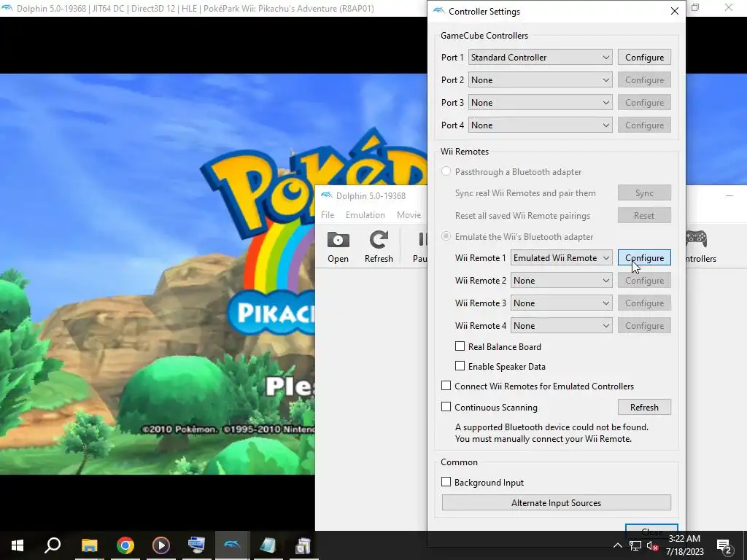This screenshot has height=560, width=747.
Task: Open the system tool taskbar icon beside notepad
Action: 303,545
